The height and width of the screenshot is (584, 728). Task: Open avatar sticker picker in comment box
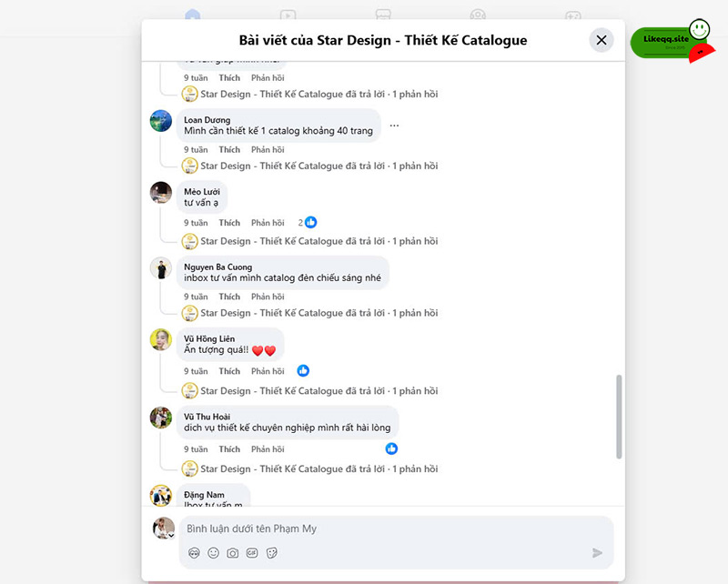pos(194,553)
